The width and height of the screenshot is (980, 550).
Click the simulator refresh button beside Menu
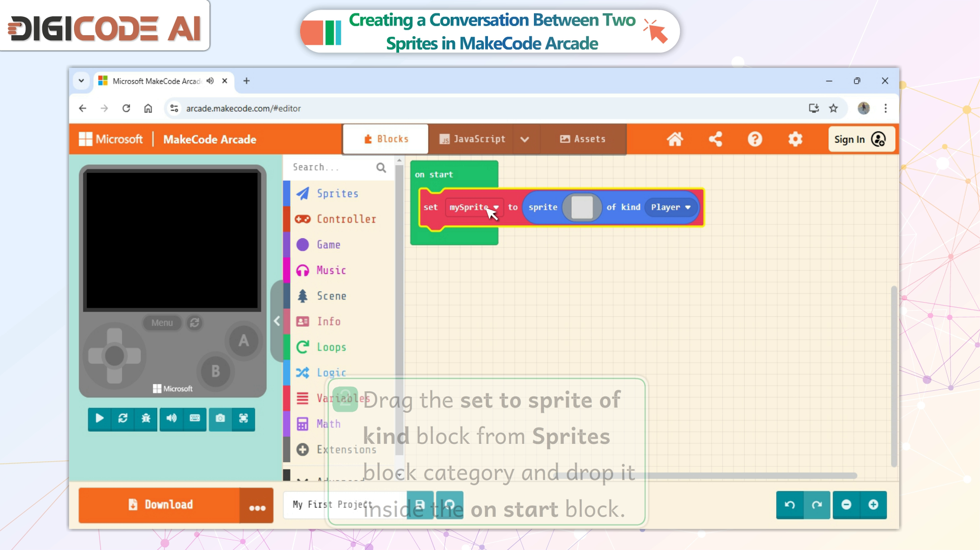click(194, 322)
